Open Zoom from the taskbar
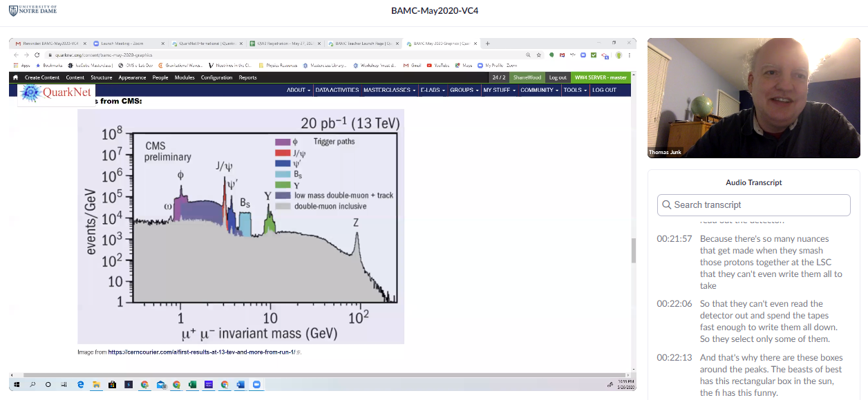The image size is (868, 400). coord(256,384)
